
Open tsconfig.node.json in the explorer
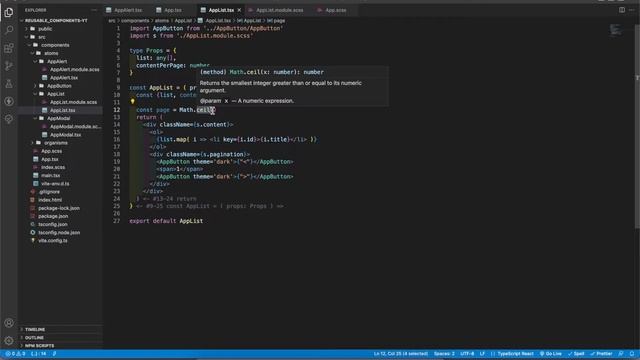59,233
